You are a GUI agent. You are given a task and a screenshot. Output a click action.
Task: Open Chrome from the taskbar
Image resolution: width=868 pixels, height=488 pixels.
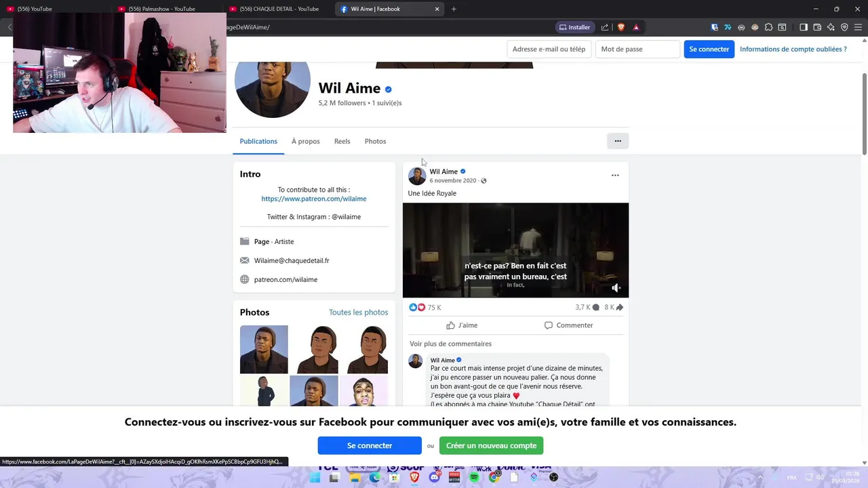click(x=494, y=478)
